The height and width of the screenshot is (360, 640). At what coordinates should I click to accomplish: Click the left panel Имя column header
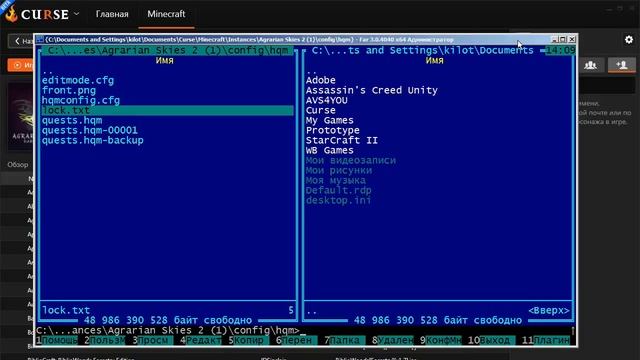[164, 60]
